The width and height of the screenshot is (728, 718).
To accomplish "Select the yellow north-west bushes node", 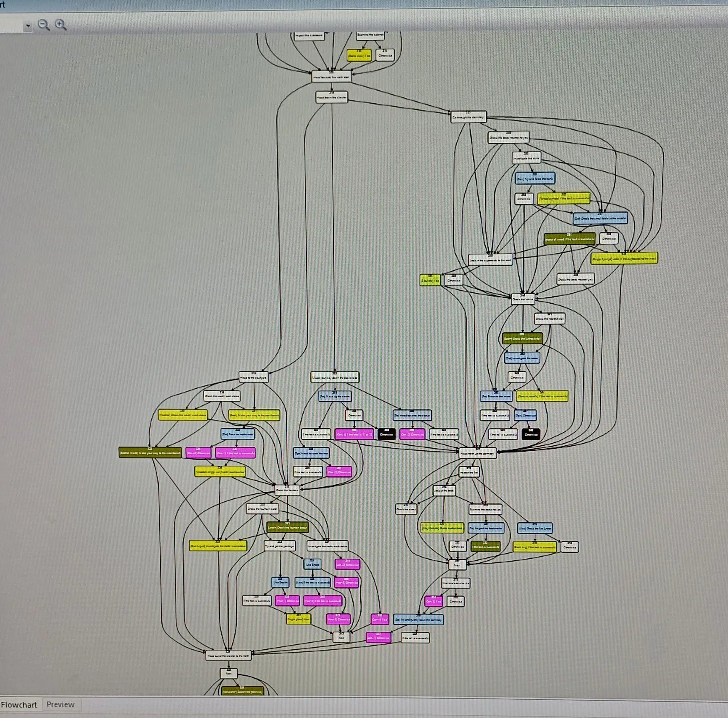I will click(220, 472).
